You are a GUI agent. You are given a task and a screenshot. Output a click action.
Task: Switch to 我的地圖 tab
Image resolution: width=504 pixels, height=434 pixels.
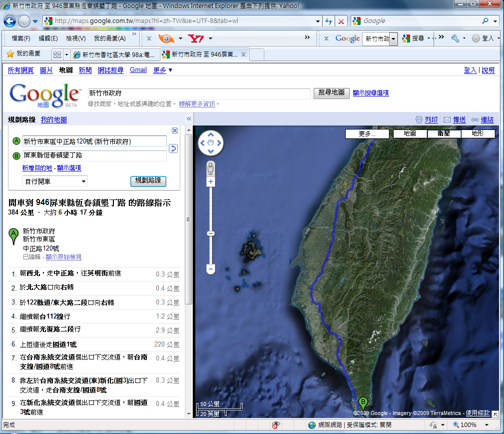[53, 119]
